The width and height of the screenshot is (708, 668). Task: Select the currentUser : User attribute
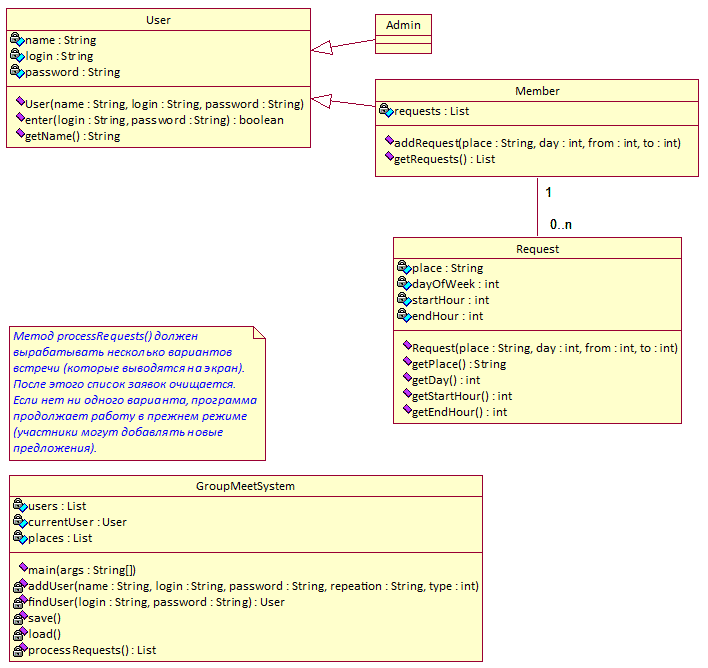tap(77, 522)
